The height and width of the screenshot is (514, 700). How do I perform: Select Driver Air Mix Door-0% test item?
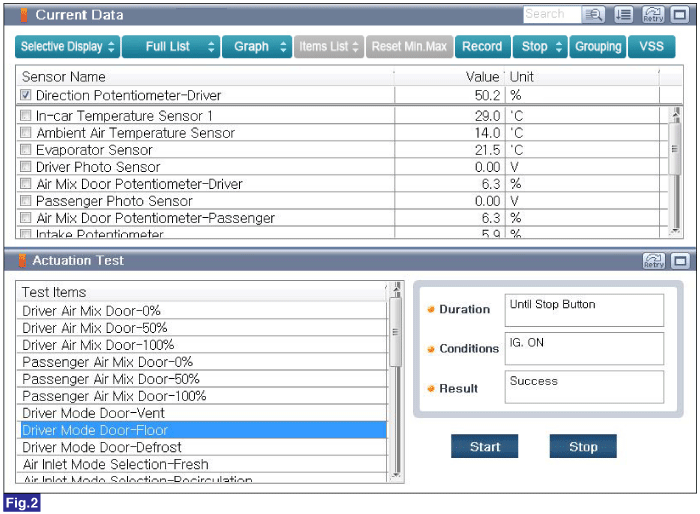click(x=202, y=310)
